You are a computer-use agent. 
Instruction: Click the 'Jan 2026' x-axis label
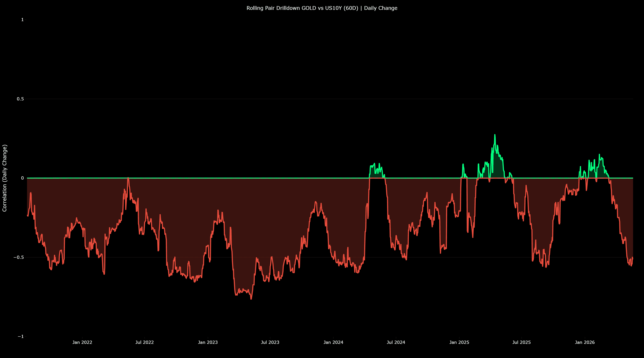click(585, 342)
